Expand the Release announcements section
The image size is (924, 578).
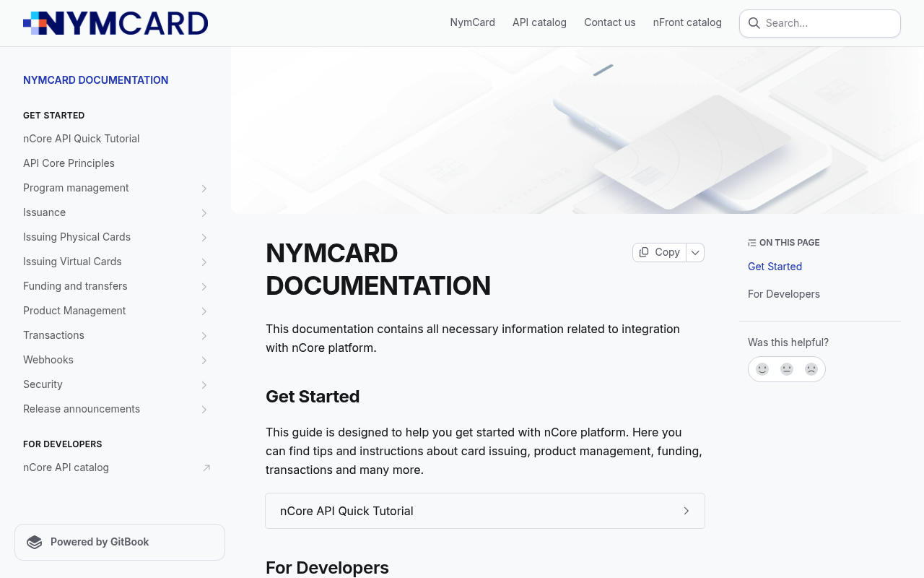pos(204,410)
